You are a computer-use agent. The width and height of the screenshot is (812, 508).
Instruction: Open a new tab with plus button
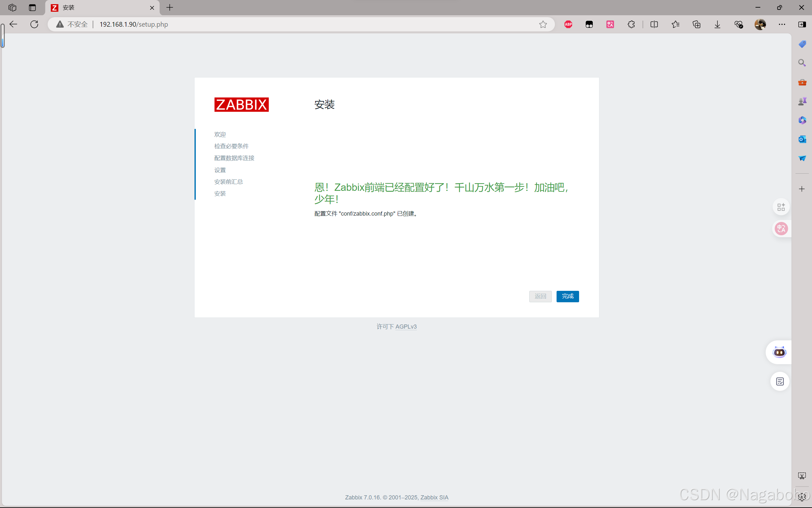click(170, 8)
